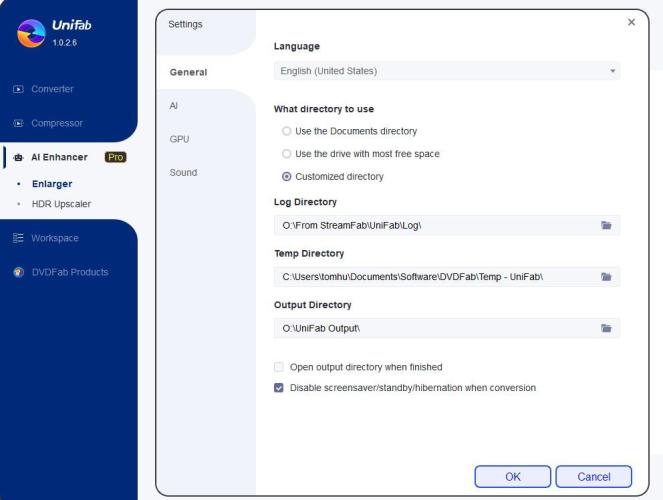
Task: Browse folder for Temp Directory
Action: [606, 277]
